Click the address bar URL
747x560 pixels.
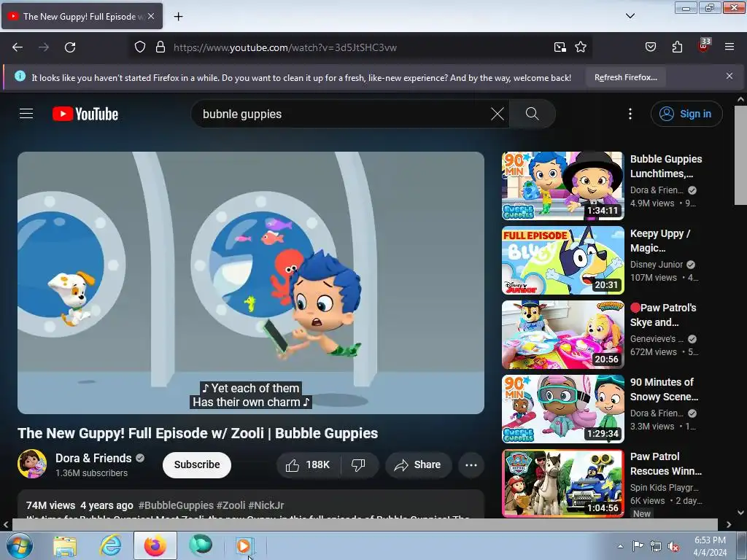pyautogui.click(x=285, y=47)
